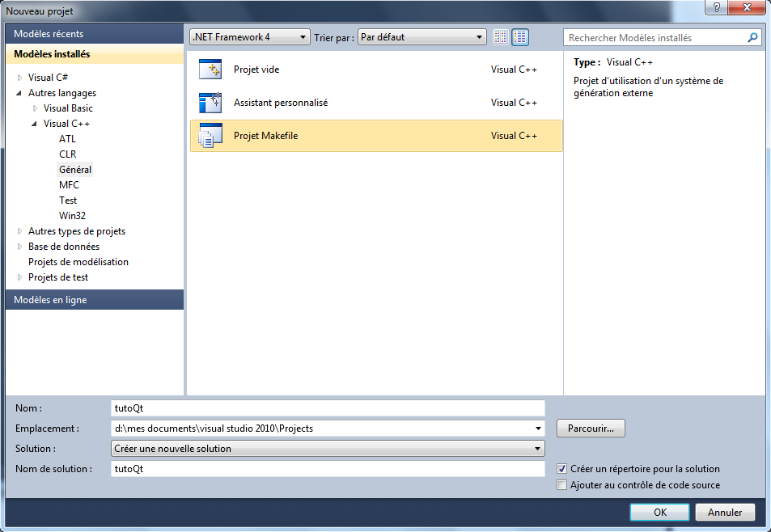771x532 pixels.
Task: Click the help question mark button
Action: tap(714, 7)
